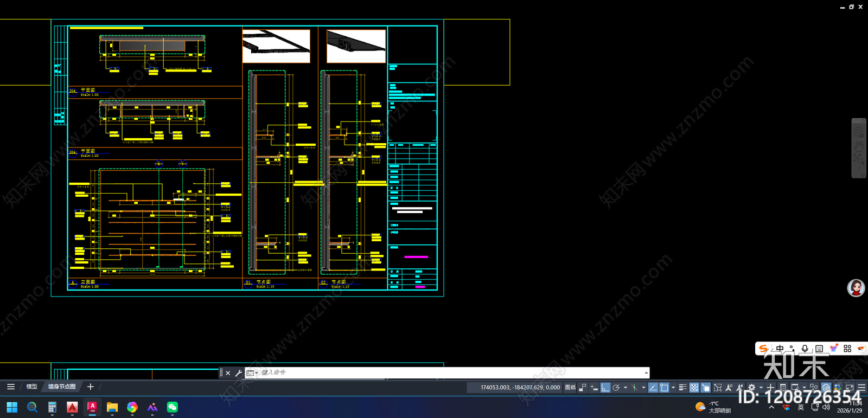The width and height of the screenshot is (868, 418).
Task: Open the layout tabs hamburger menu
Action: [x=11, y=387]
